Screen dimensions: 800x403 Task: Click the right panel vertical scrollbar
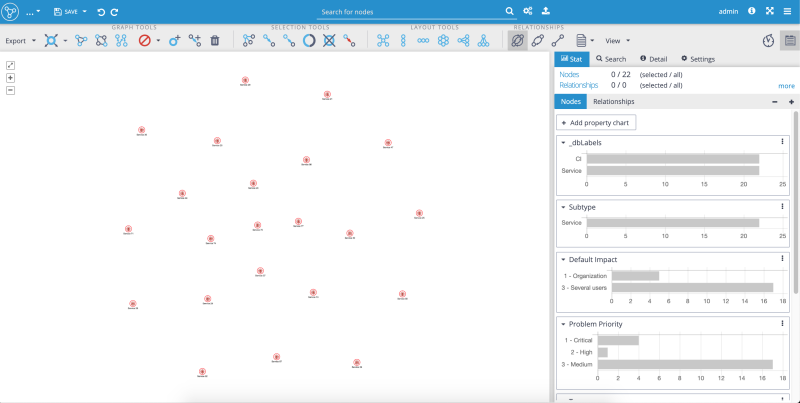click(x=796, y=203)
